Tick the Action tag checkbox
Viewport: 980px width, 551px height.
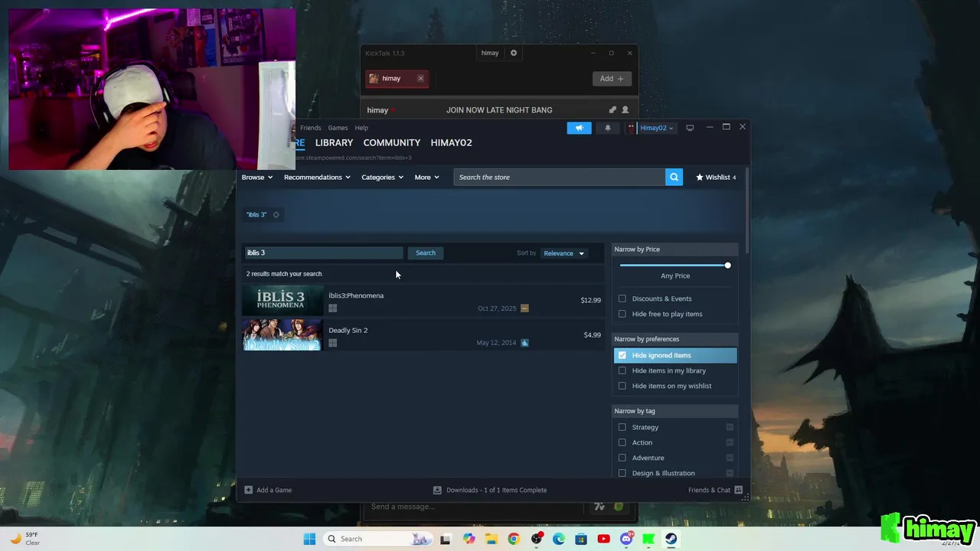[622, 442]
